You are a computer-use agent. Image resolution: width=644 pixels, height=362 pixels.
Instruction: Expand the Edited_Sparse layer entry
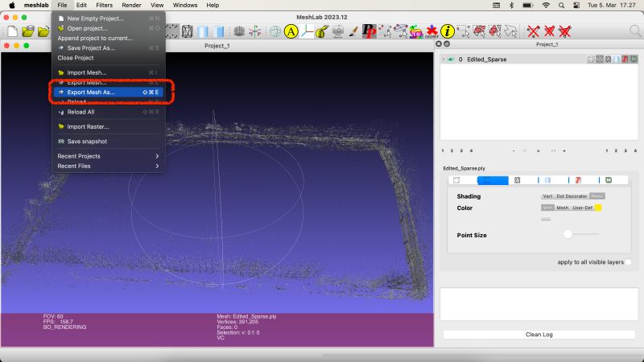click(x=443, y=59)
